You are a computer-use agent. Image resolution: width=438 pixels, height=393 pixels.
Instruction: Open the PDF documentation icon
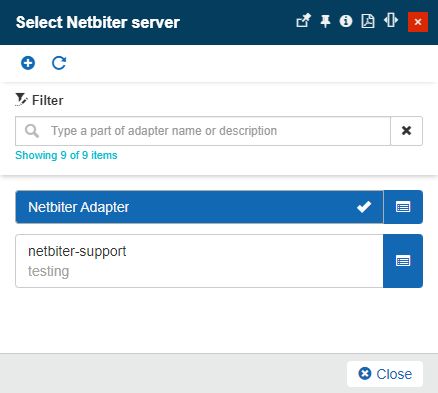(x=368, y=21)
